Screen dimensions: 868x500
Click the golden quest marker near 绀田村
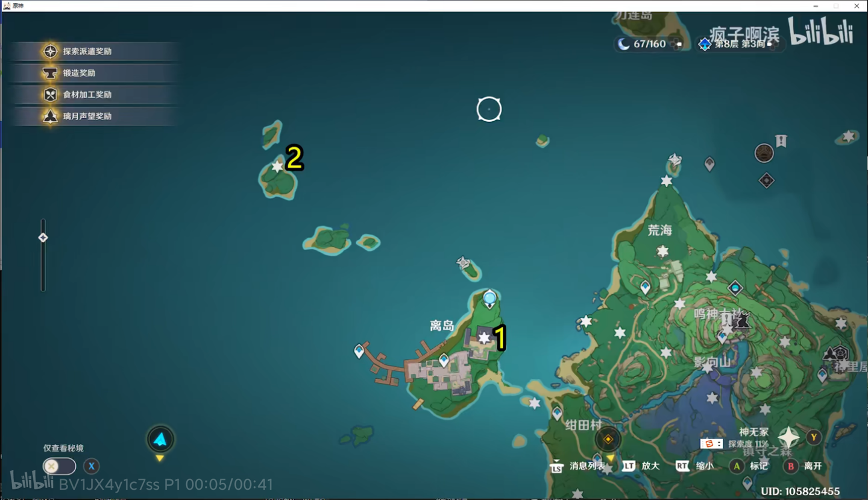click(x=608, y=440)
